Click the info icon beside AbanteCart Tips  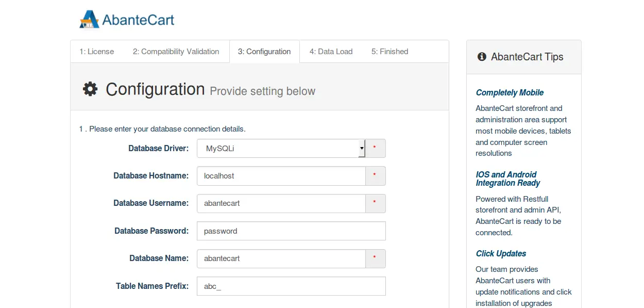(482, 57)
